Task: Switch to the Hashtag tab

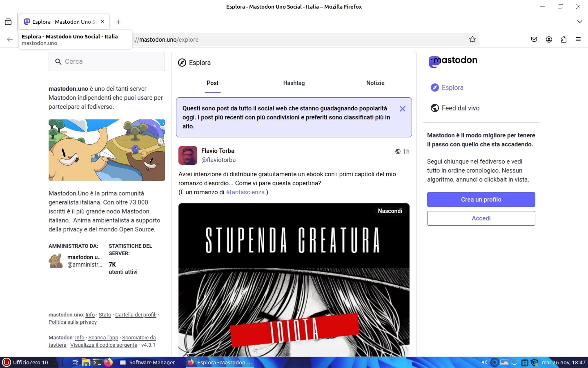Action: (x=294, y=83)
